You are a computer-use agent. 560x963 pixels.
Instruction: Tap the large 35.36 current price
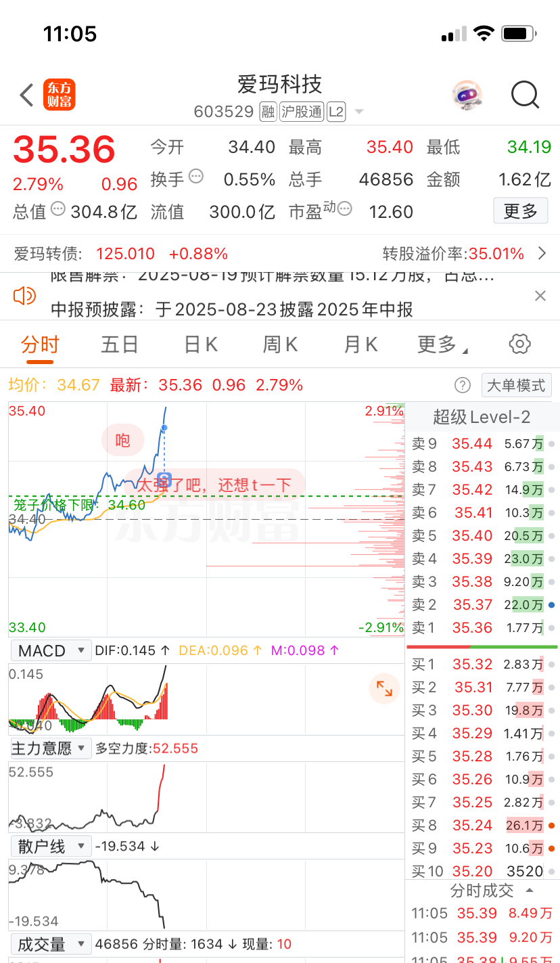tap(64, 149)
